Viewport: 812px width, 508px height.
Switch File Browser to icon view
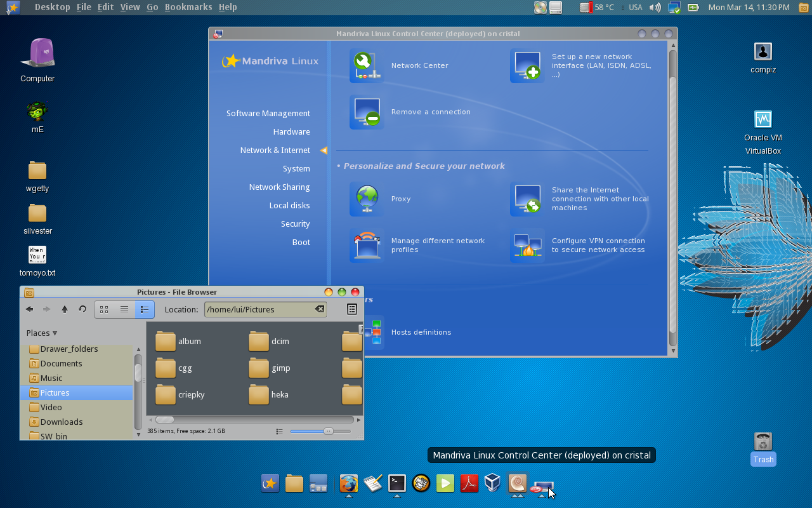[x=105, y=309]
